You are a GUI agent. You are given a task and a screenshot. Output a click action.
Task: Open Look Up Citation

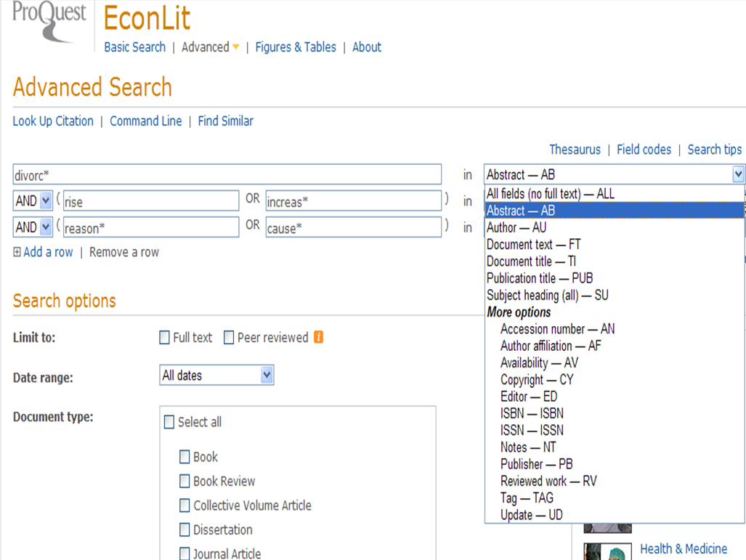click(x=53, y=121)
